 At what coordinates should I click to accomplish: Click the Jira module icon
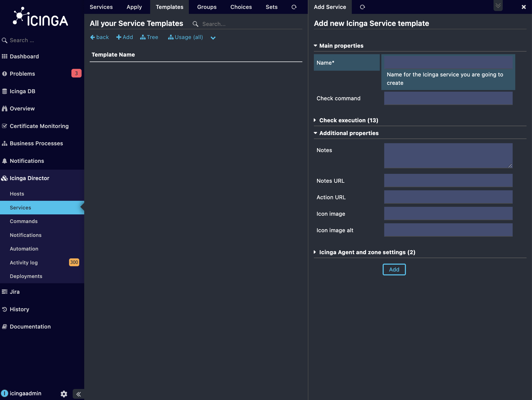click(x=4, y=292)
